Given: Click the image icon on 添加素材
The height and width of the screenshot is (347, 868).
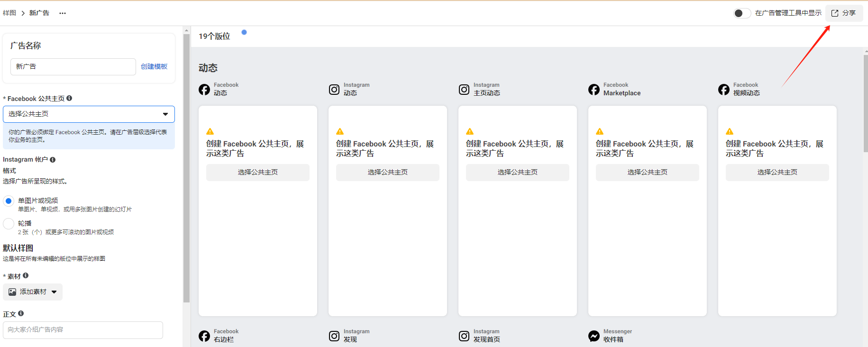Looking at the screenshot, I should tap(12, 292).
